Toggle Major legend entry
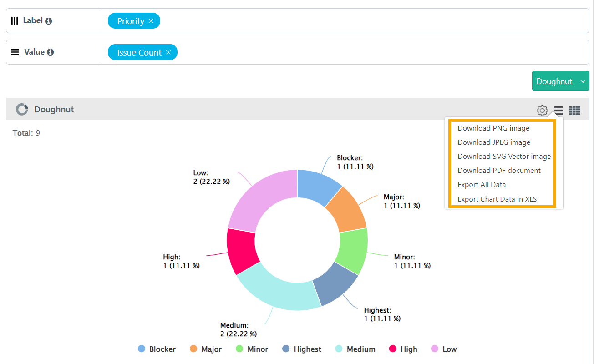The height and width of the screenshot is (364, 594). pos(206,349)
